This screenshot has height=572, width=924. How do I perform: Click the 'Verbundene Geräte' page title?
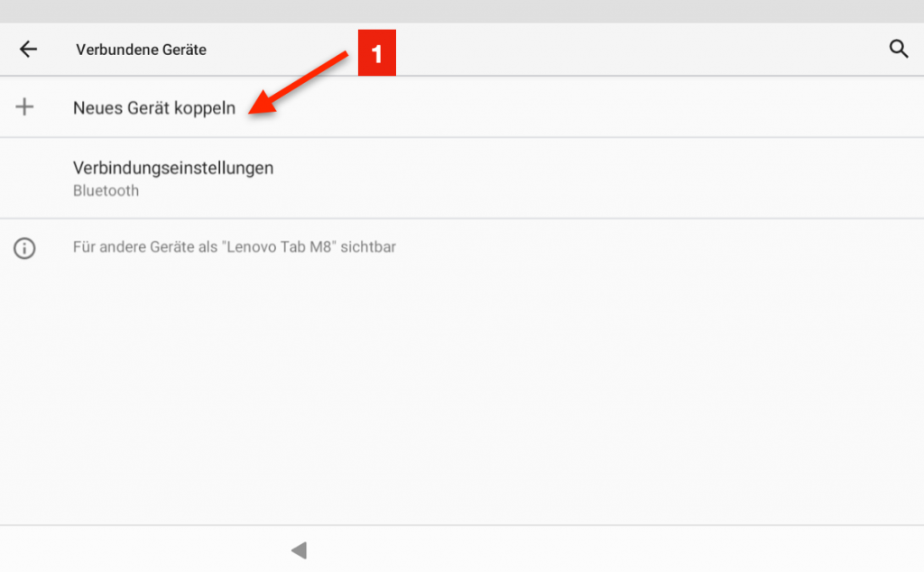[x=141, y=50]
